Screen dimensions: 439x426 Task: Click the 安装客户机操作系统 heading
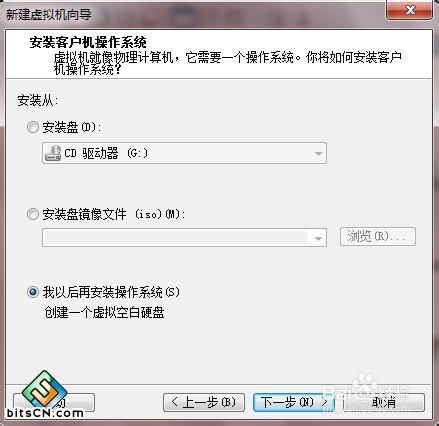click(88, 42)
